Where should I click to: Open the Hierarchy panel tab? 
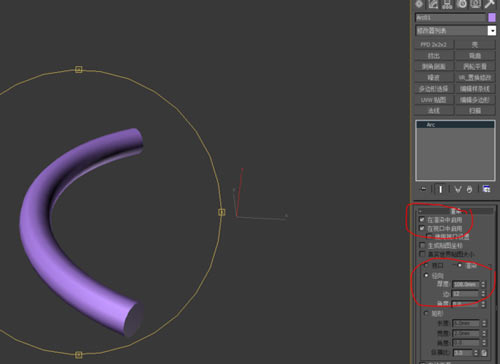point(447,4)
